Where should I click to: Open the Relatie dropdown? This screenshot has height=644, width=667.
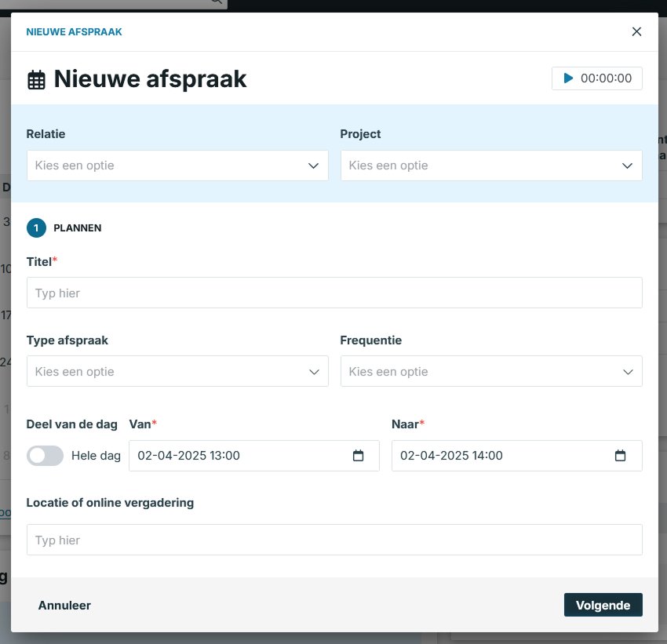pyautogui.click(x=177, y=166)
